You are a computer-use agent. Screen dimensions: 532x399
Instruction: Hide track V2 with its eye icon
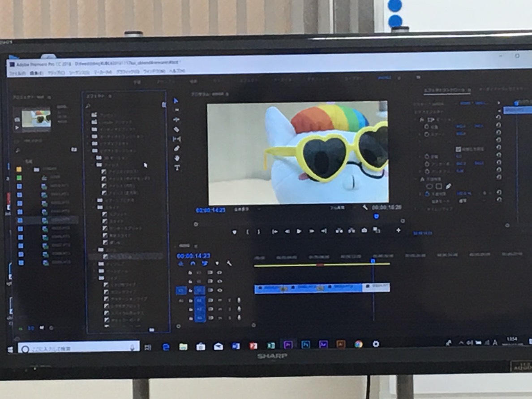219,281
